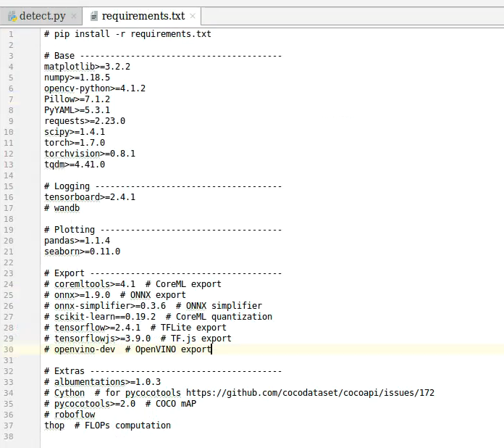Close the detect.py tab

point(74,16)
